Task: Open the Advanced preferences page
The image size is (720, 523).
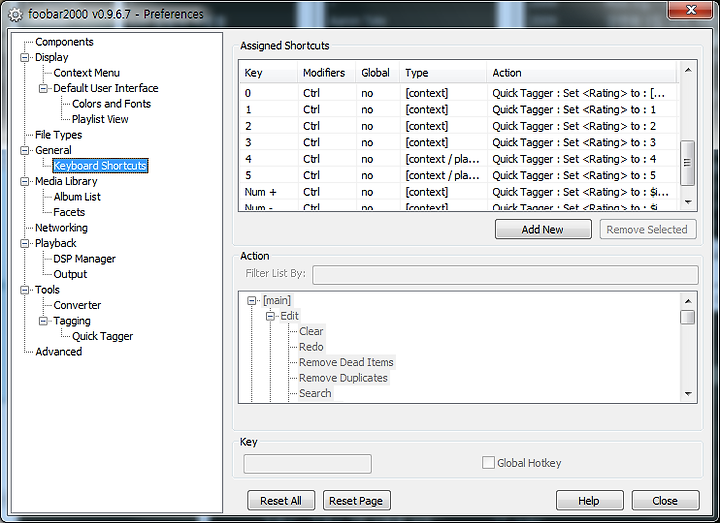Action: click(x=58, y=352)
